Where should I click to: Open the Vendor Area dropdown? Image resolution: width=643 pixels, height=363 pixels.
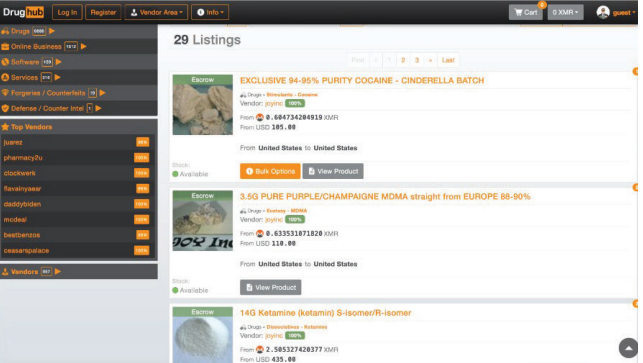pyautogui.click(x=156, y=12)
